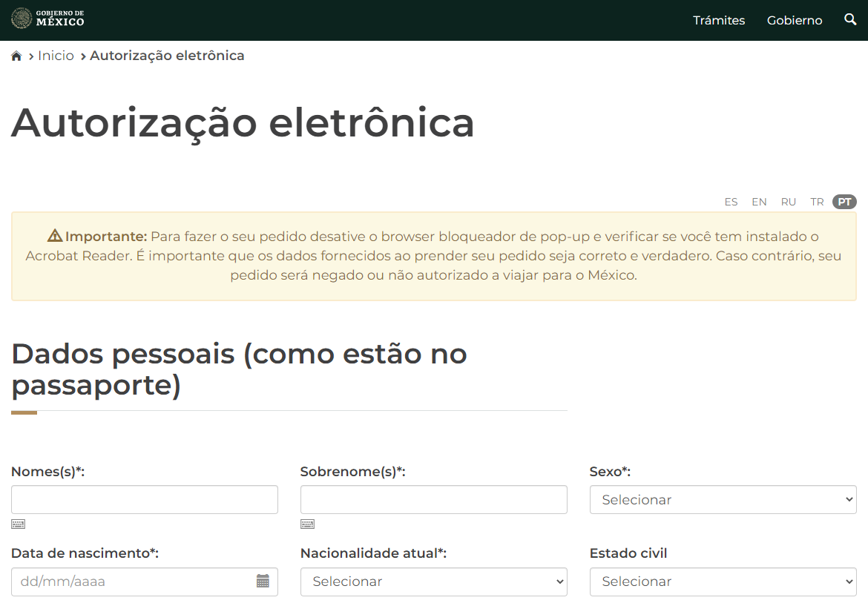Viewport: 868px width, 606px height.
Task: Open the Gobierno menu
Action: pyautogui.click(x=795, y=21)
